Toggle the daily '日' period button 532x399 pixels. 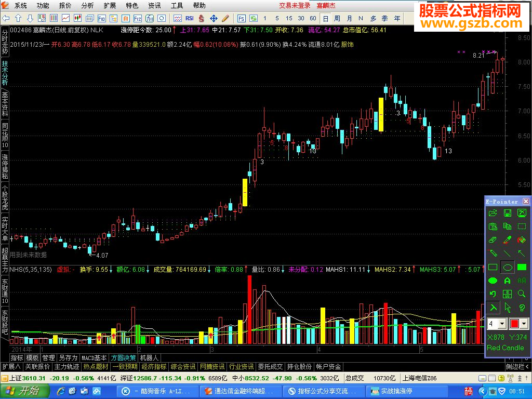click(325, 18)
